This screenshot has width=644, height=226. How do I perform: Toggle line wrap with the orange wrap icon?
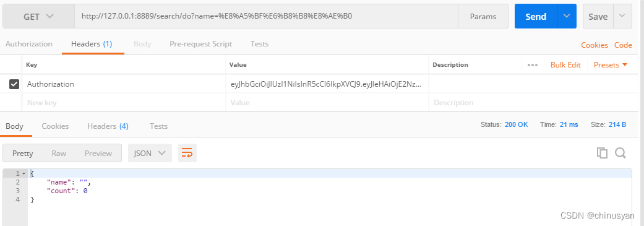click(x=187, y=154)
